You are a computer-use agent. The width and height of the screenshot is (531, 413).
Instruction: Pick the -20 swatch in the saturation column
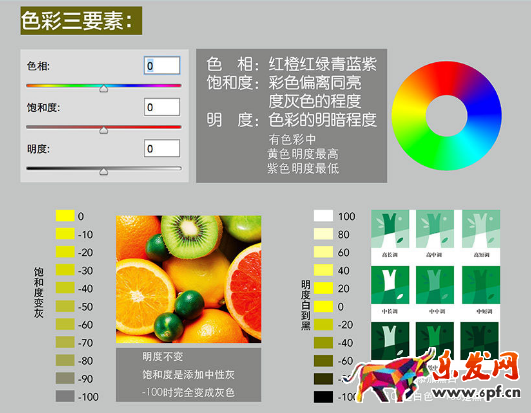coord(65,252)
